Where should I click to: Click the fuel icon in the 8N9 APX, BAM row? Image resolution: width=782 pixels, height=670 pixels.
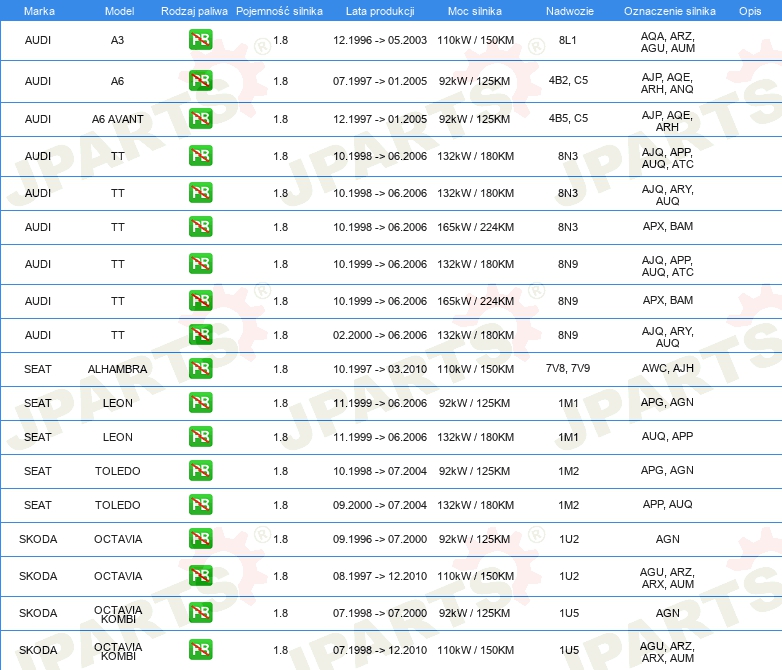200,300
